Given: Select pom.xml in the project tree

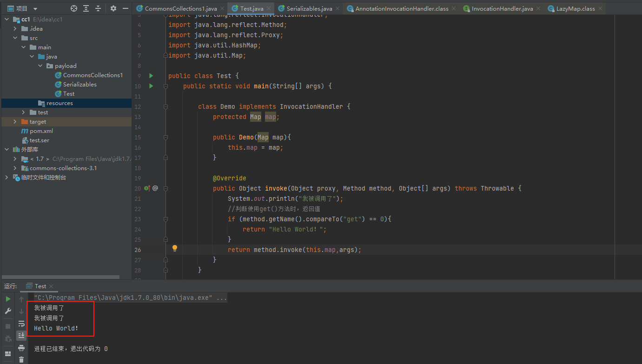Looking at the screenshot, I should (x=41, y=131).
